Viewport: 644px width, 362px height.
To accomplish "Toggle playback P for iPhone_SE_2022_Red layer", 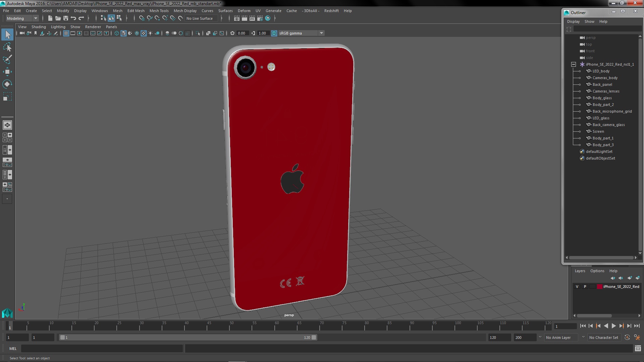I will pyautogui.click(x=585, y=287).
